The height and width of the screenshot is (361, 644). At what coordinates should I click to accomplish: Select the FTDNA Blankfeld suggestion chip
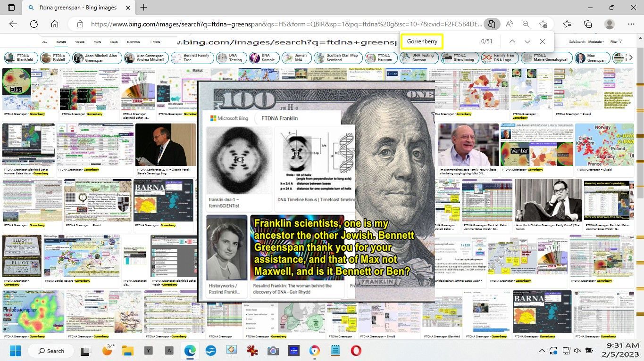click(x=20, y=58)
